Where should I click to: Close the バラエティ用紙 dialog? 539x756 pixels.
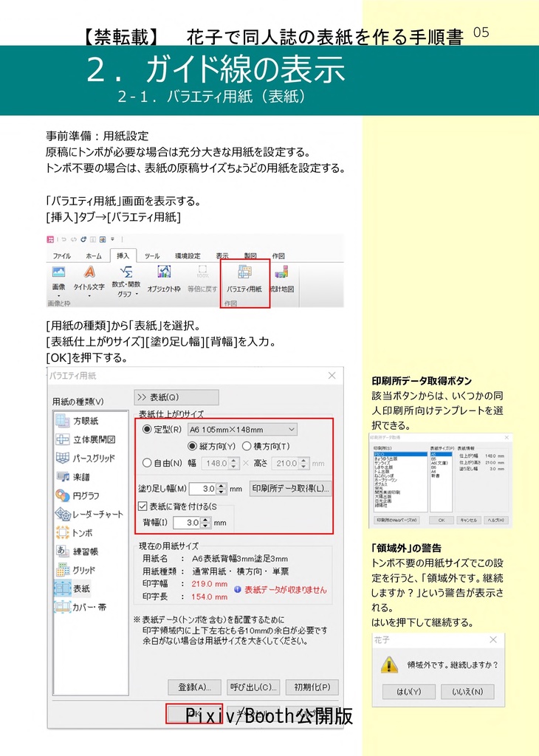(332, 376)
